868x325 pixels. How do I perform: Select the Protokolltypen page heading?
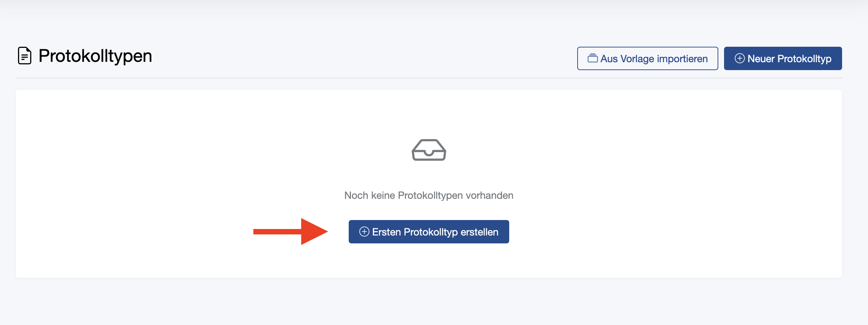(95, 56)
